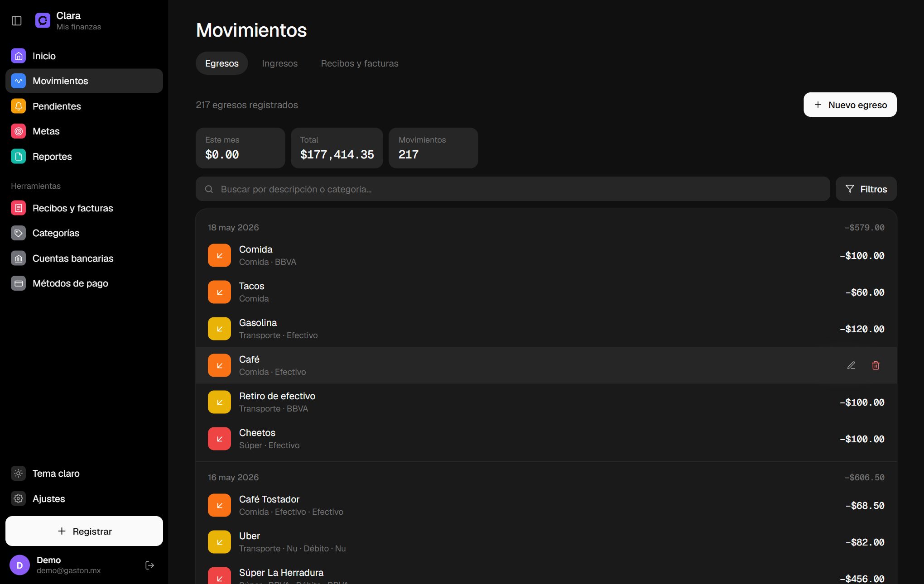924x584 pixels.
Task: Open Ajustes settings
Action: pos(84,498)
